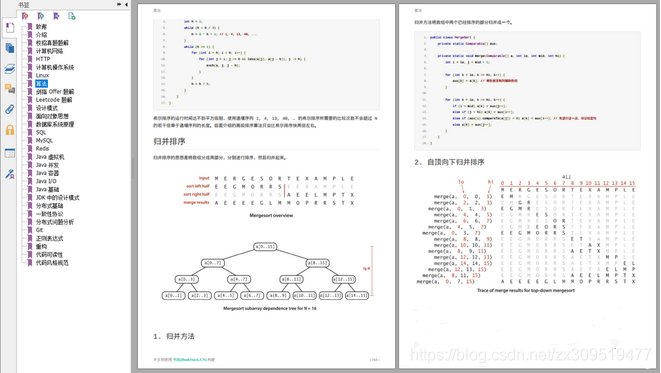This screenshot has height=373, width=661.
Task: Go to the SQL bookmark
Action: click(x=41, y=132)
